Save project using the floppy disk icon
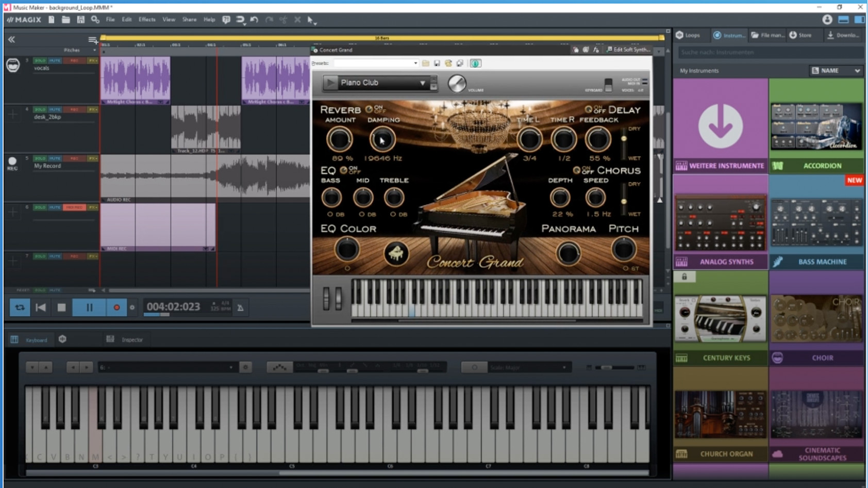868x488 pixels. coord(80,20)
